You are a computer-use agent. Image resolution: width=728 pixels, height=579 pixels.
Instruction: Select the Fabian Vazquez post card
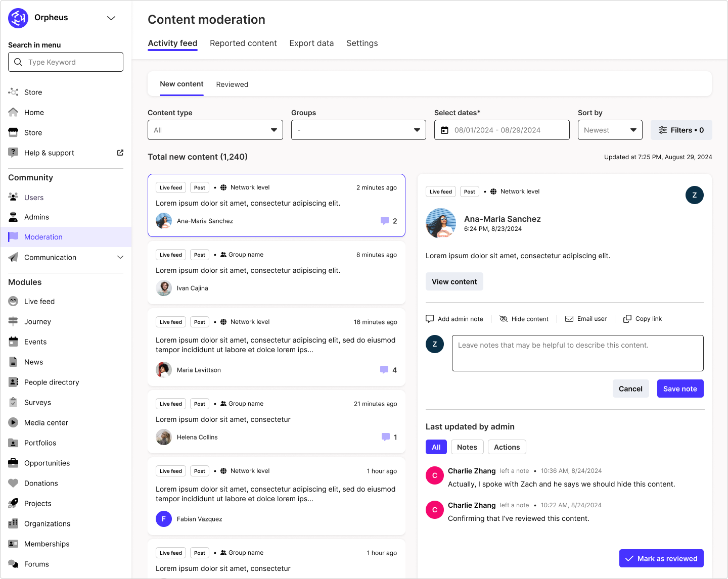coord(277,496)
